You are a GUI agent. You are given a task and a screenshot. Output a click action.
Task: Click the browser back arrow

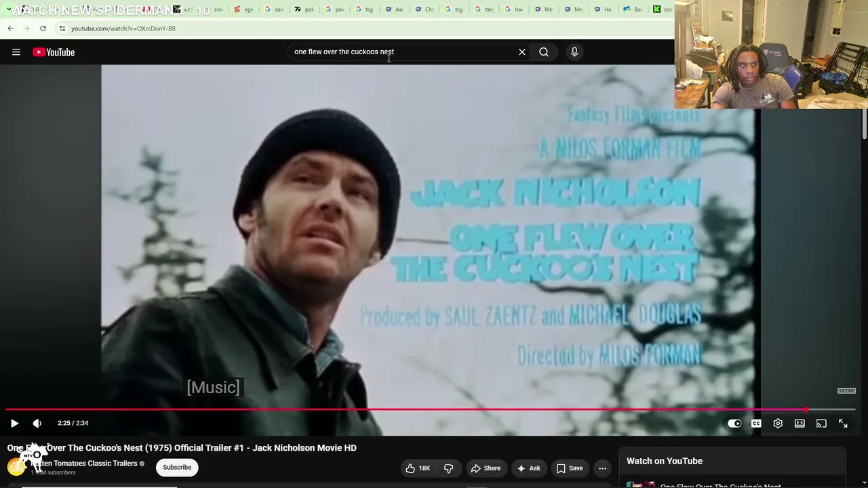[x=10, y=28]
